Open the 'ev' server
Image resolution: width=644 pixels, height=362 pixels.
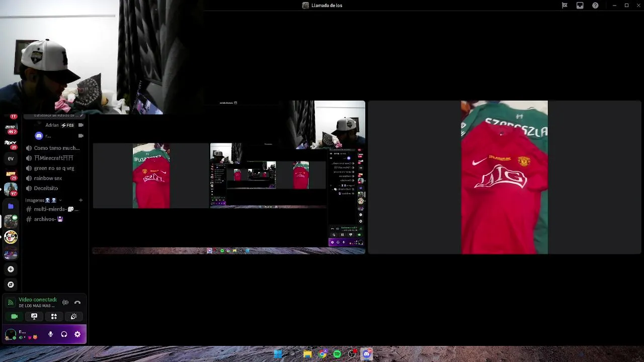11,158
